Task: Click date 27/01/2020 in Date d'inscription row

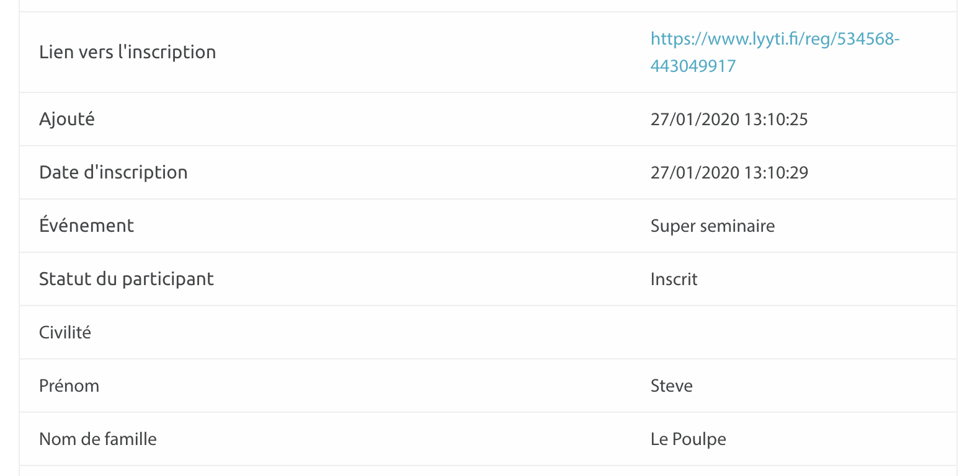Action: (695, 172)
